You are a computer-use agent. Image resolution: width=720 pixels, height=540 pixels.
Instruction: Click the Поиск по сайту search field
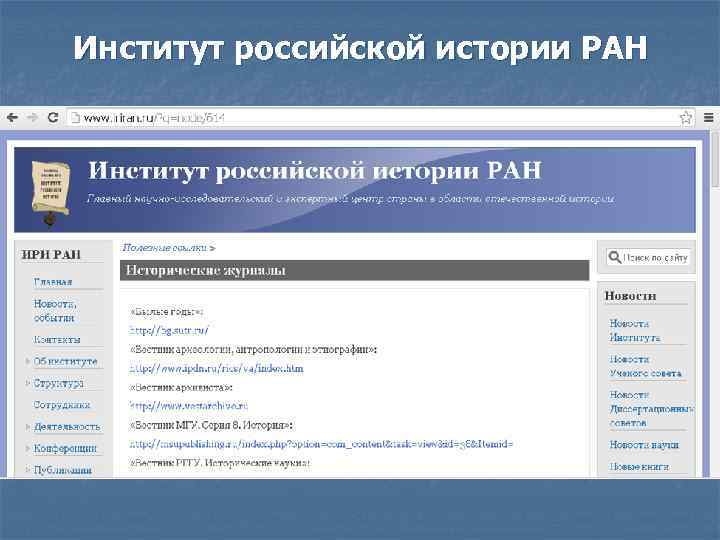coord(648,257)
